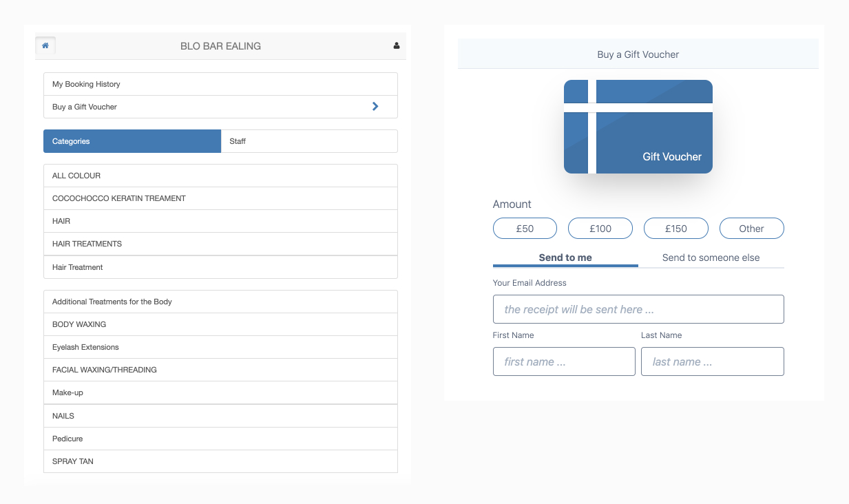The image size is (849, 504).
Task: Open the SPRAY TAN category
Action: pos(220,461)
